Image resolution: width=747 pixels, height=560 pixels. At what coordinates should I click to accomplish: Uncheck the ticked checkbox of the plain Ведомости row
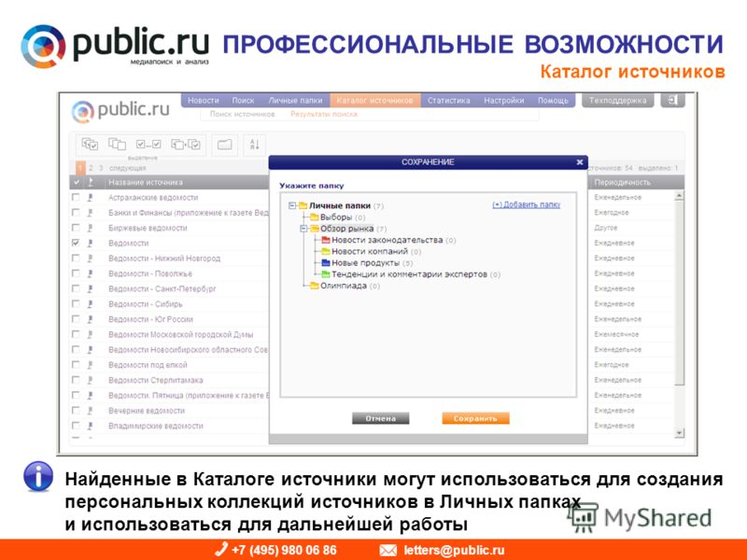tap(76, 243)
